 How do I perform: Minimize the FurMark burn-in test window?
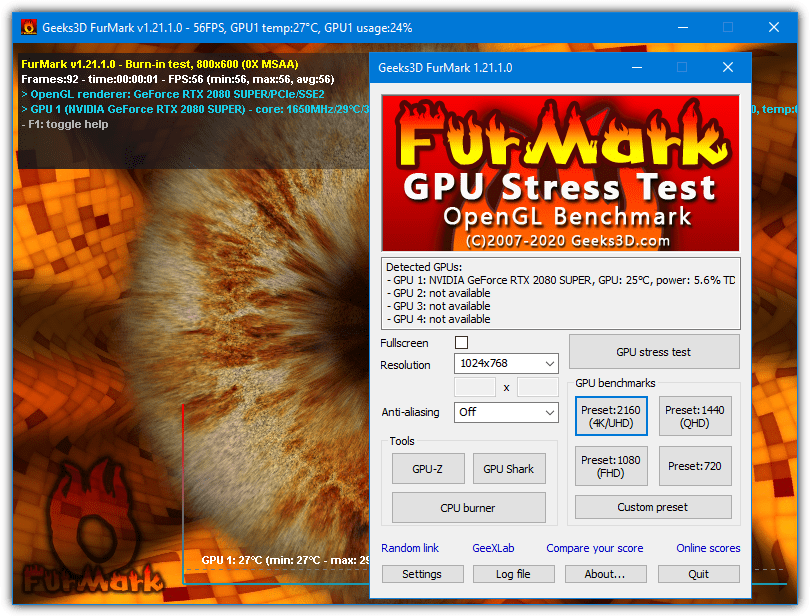coord(683,27)
